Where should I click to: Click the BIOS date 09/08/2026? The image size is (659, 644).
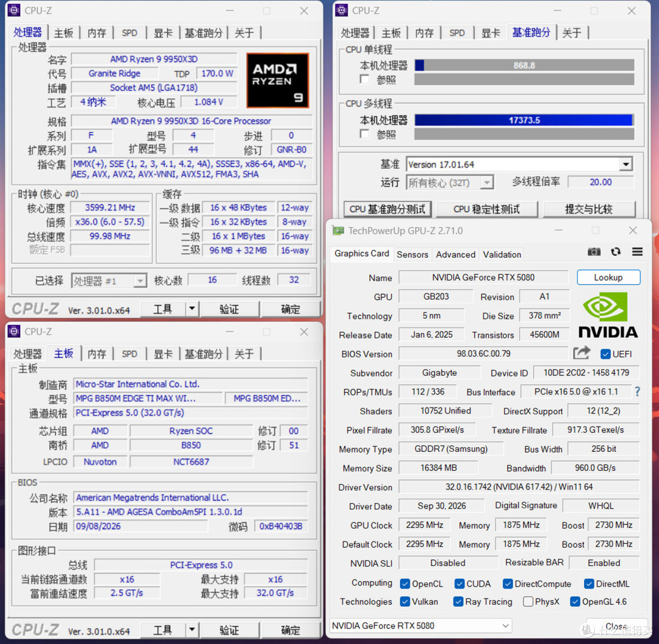141,526
